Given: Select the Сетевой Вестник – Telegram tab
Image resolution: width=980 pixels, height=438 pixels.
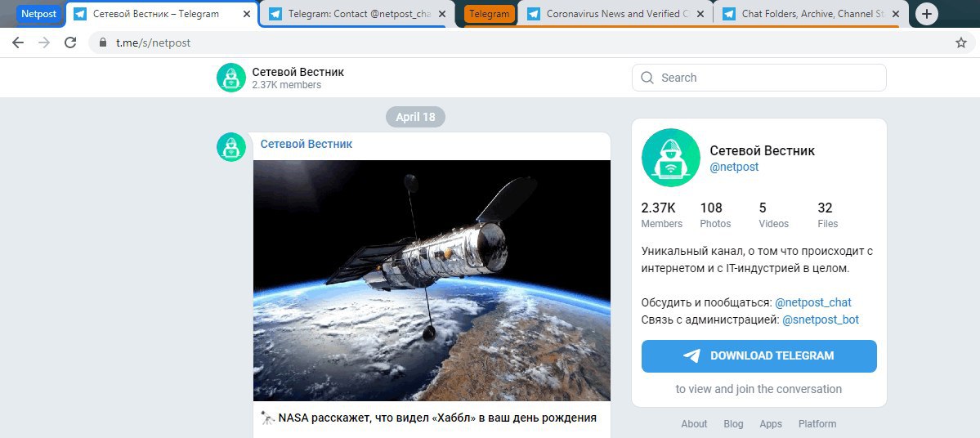Looking at the screenshot, I should click(x=161, y=14).
